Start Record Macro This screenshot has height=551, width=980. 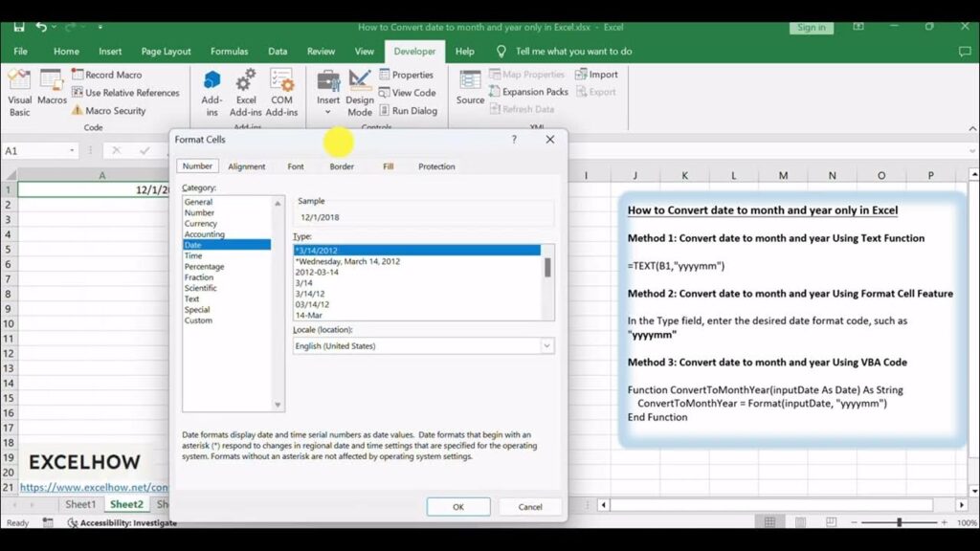pyautogui.click(x=107, y=75)
